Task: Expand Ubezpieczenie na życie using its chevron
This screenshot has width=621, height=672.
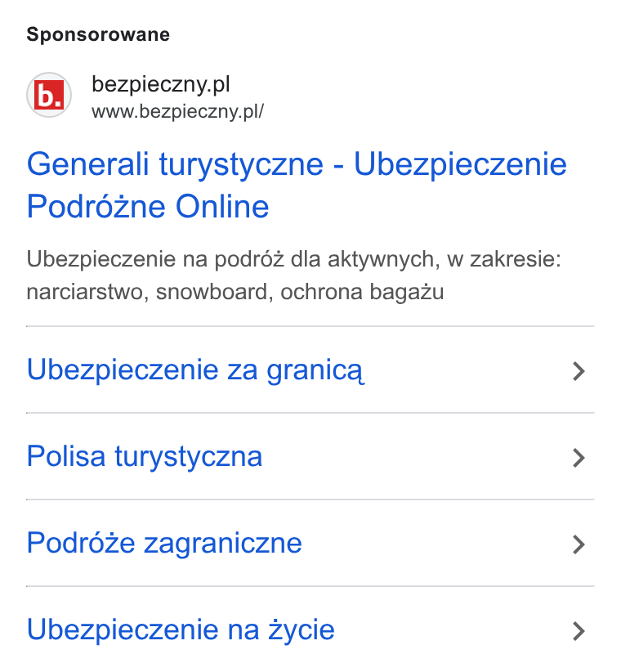Action: [x=579, y=631]
